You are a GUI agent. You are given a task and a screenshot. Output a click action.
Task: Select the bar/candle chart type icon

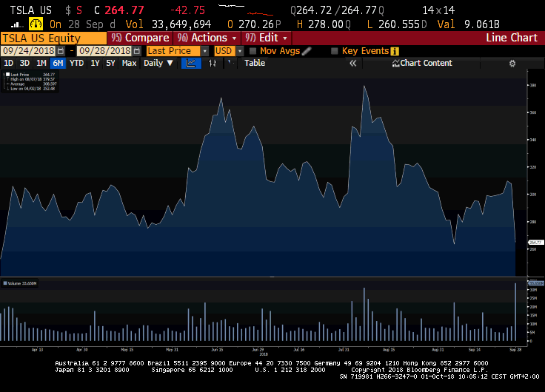pyautogui.click(x=213, y=63)
